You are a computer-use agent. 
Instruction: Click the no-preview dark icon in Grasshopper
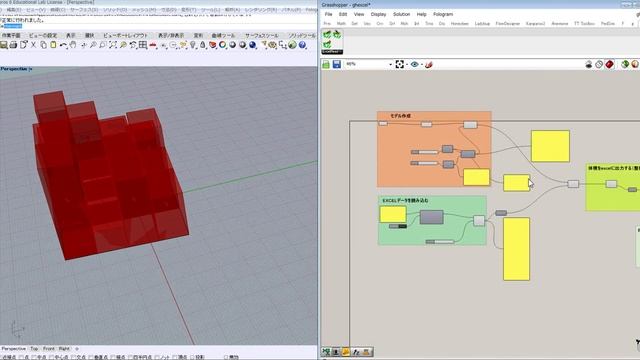(589, 64)
